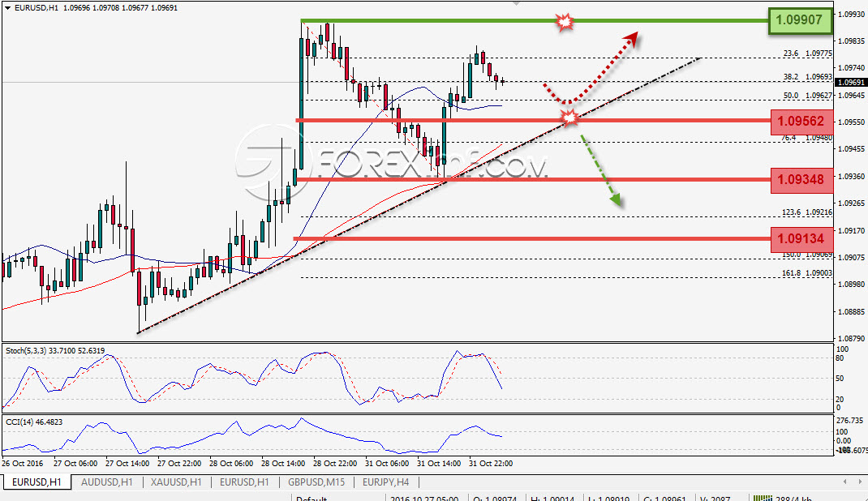Click the Stochastic scale value 80
The height and width of the screenshot is (501, 868).
840,358
